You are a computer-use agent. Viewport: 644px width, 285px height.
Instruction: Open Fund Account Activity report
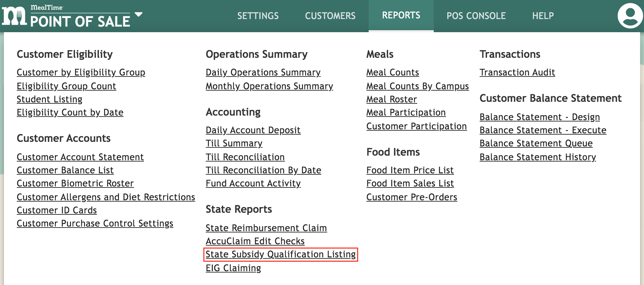click(253, 183)
